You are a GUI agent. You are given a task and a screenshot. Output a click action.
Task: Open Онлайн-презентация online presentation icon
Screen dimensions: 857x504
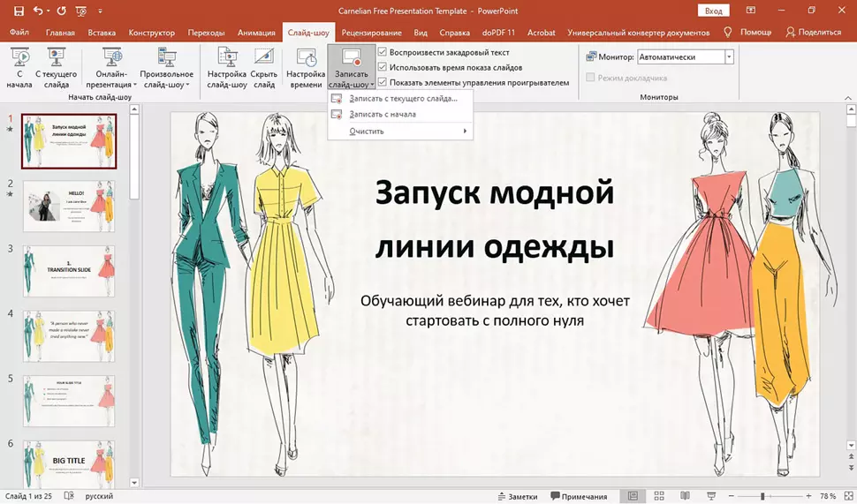(x=112, y=67)
